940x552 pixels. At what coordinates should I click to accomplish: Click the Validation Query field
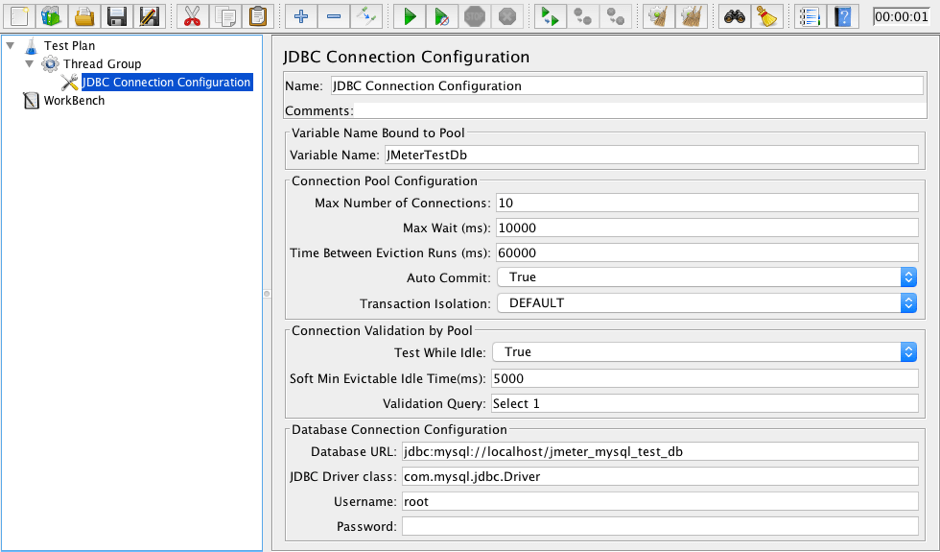click(704, 403)
